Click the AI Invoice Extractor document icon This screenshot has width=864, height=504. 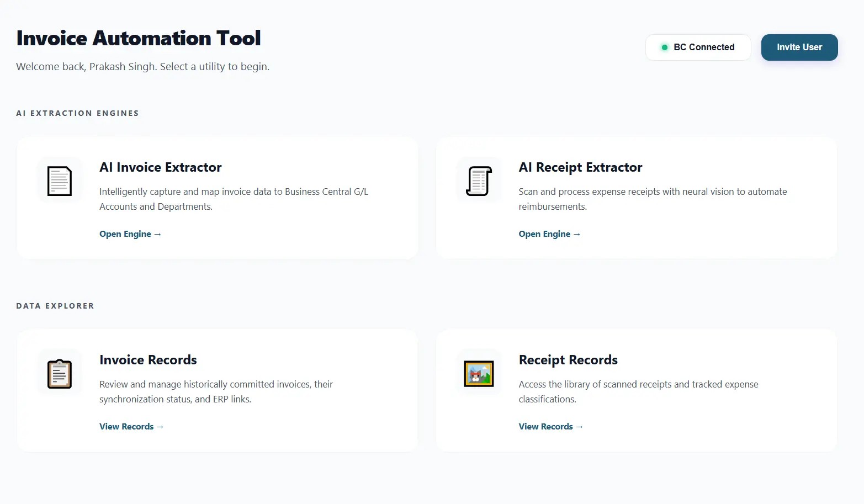pos(60,181)
